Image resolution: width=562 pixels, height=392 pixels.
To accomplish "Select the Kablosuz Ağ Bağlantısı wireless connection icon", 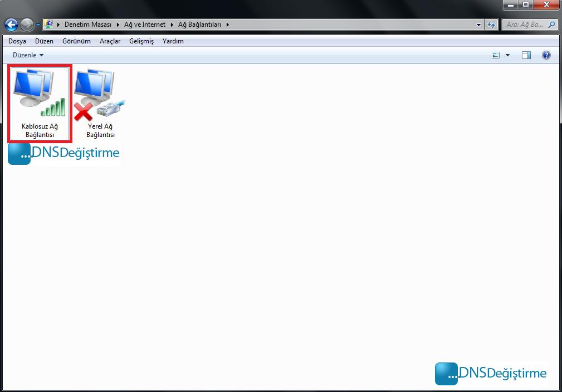I will pos(40,103).
